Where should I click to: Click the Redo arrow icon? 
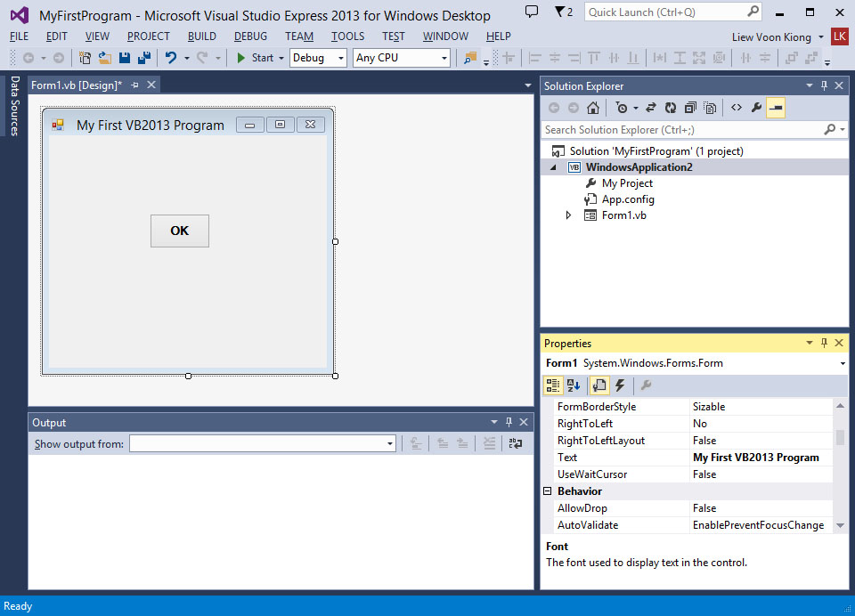point(202,58)
